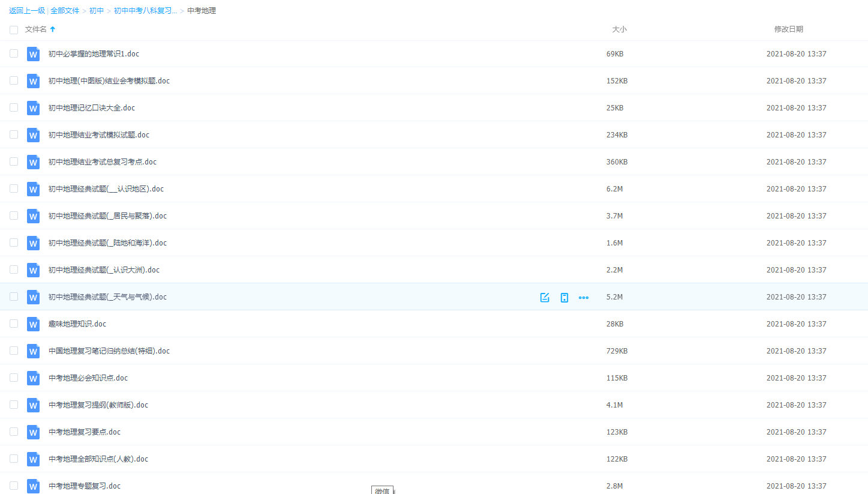
Task: Open file 中考地理复习提纲(教师版).doc
Action: click(x=98, y=405)
